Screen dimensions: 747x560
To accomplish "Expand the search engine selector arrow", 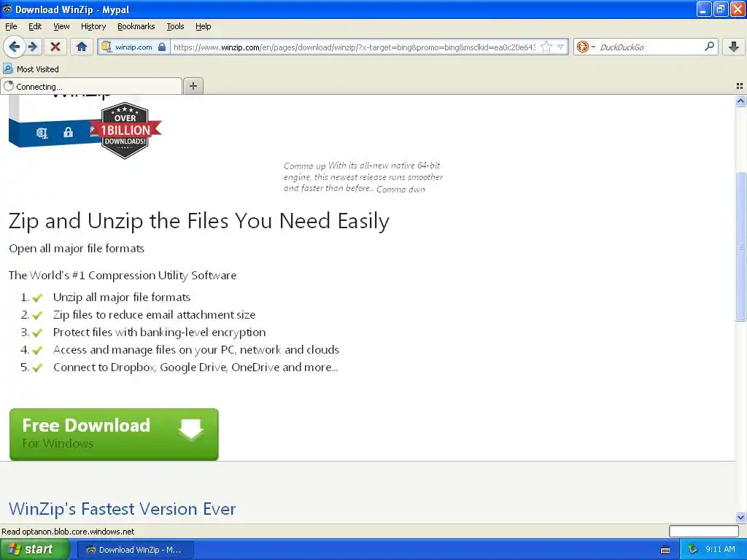I will [593, 47].
